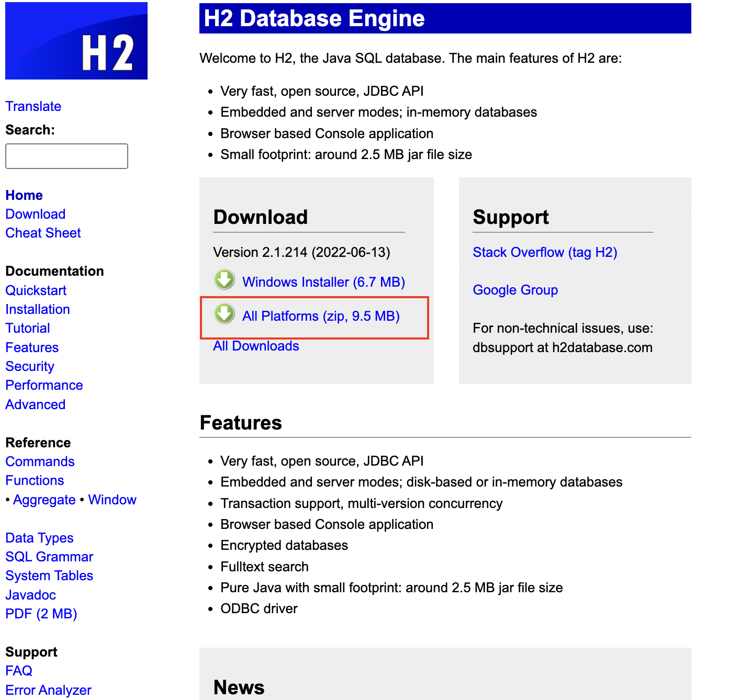Open the Tutorial page
Screen dimensions: 740x700
point(28,328)
